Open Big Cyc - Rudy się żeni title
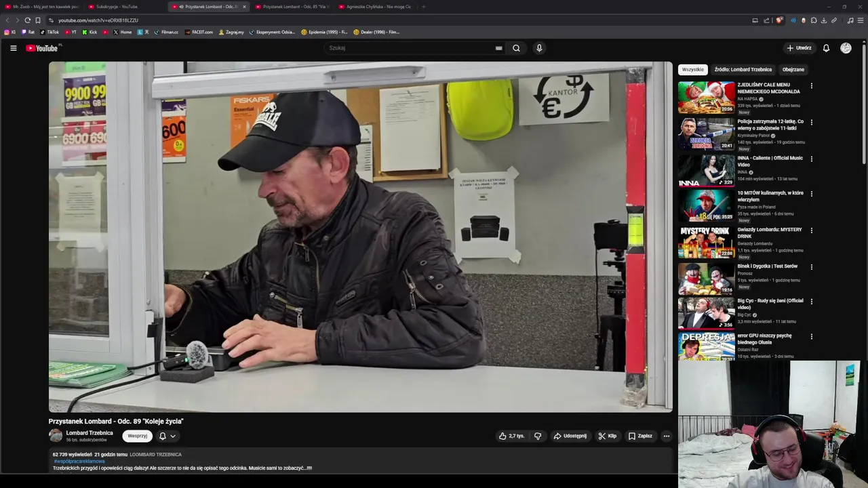This screenshot has height=488, width=868. [770, 304]
